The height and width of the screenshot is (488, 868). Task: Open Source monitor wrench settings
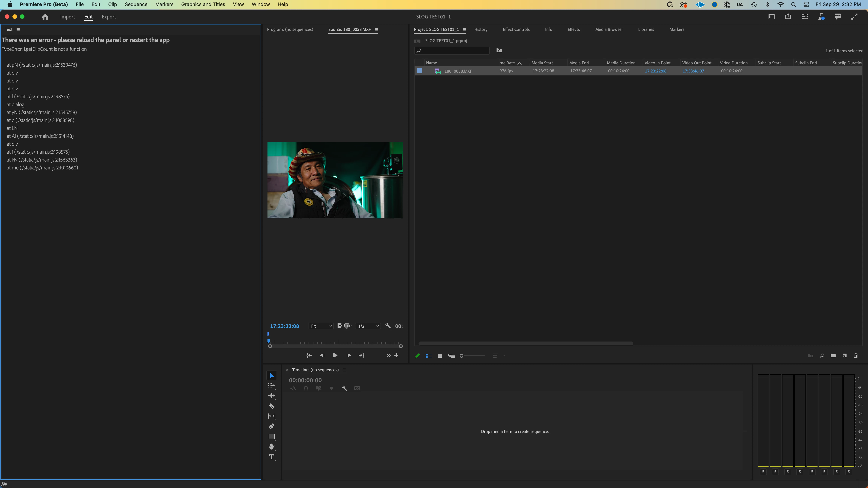coord(388,326)
